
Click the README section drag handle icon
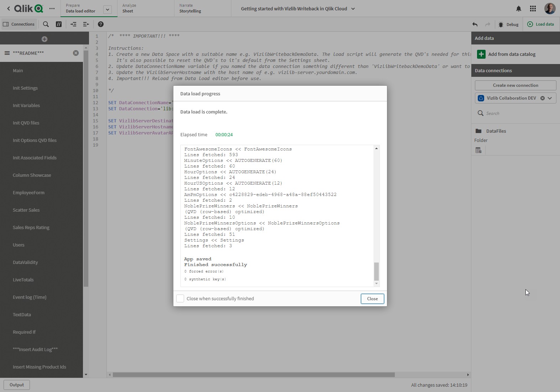[7, 53]
